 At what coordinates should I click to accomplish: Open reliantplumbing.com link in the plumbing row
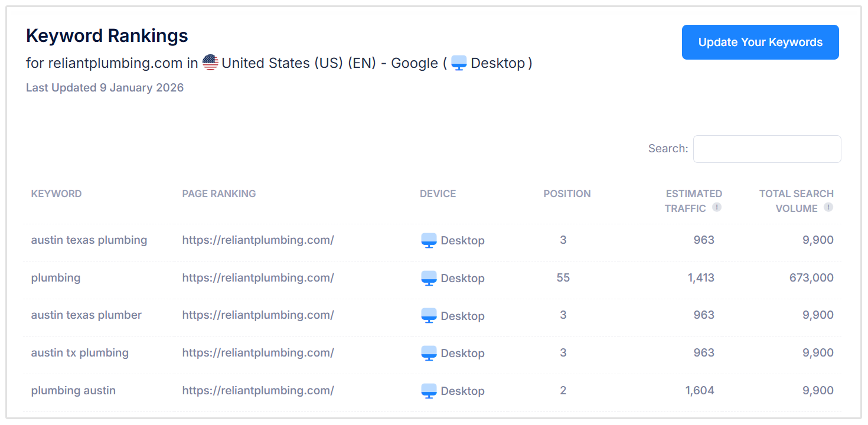[258, 278]
